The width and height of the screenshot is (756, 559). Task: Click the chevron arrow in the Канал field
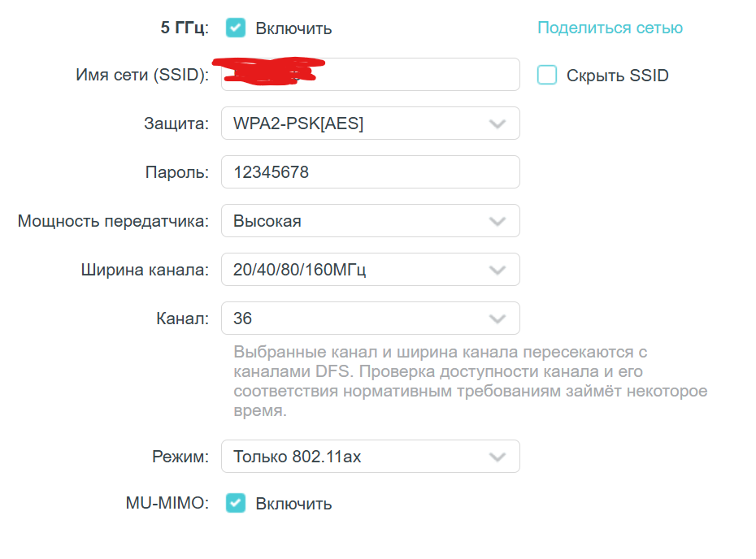(x=497, y=318)
